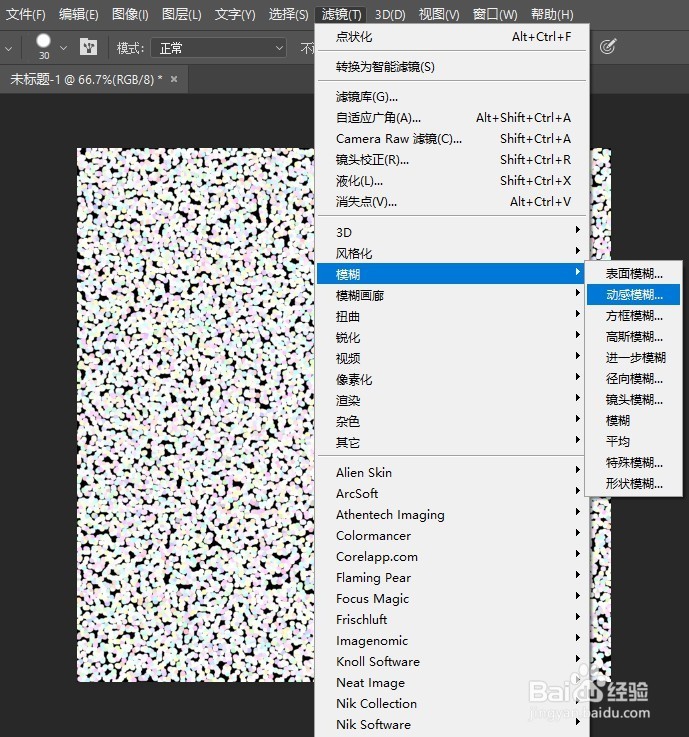Expand the 视频 submenu
689x737 pixels.
click(451, 358)
